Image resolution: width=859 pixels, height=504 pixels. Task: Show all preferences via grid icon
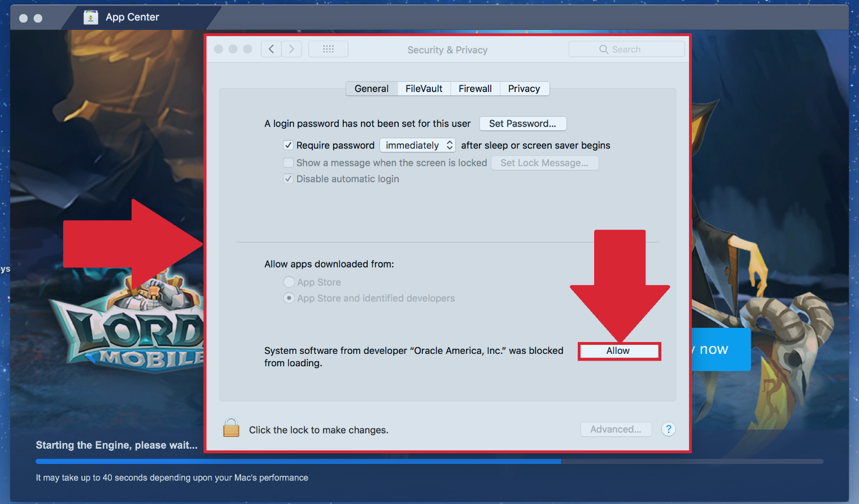tap(328, 49)
